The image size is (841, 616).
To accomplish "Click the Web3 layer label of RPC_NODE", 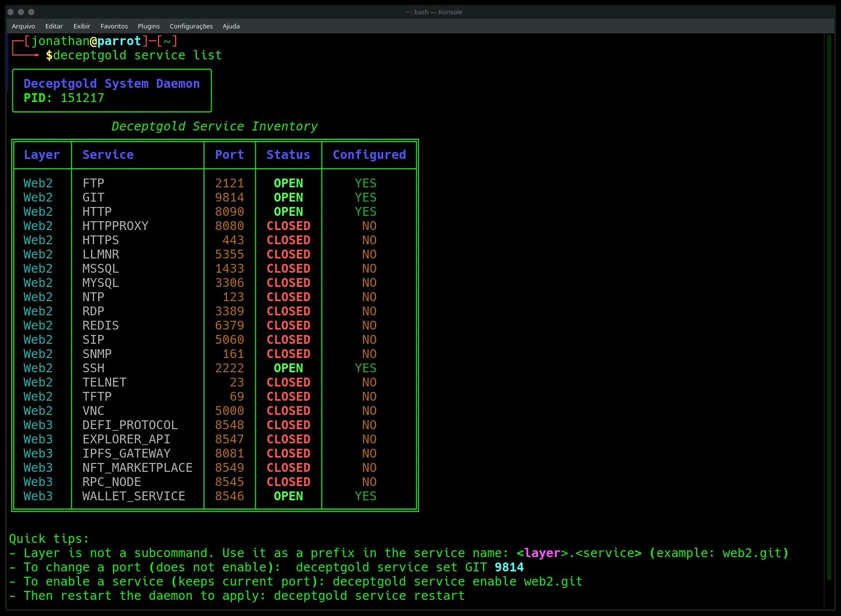I will tap(38, 482).
